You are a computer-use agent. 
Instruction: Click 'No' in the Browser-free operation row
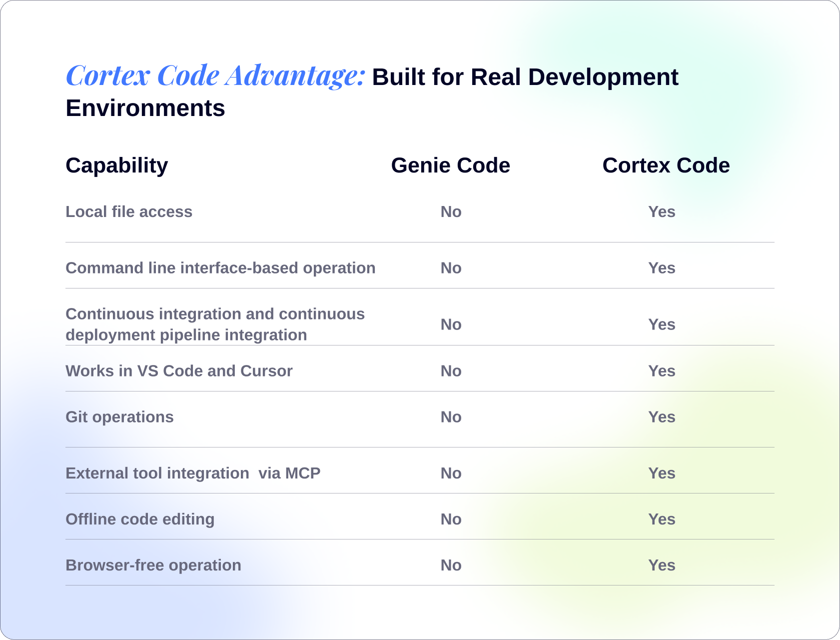451,565
